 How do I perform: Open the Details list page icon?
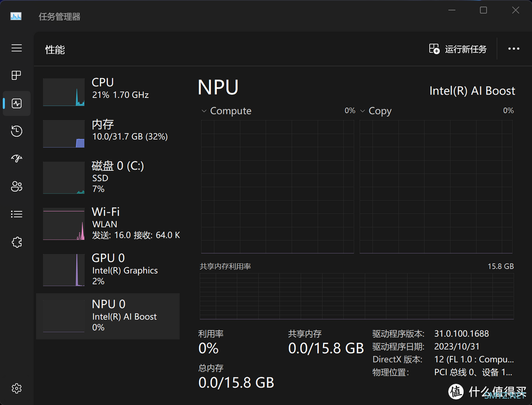pyautogui.click(x=17, y=214)
